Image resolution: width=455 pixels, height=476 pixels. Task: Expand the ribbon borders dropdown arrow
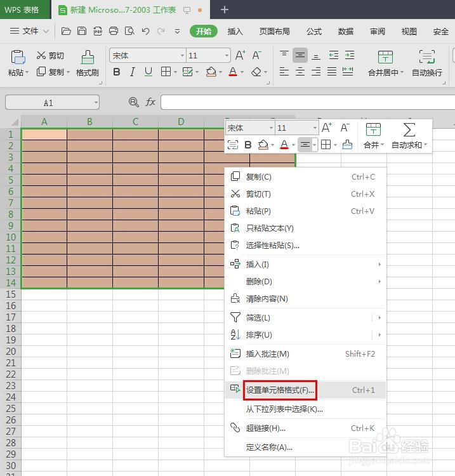[x=175, y=72]
